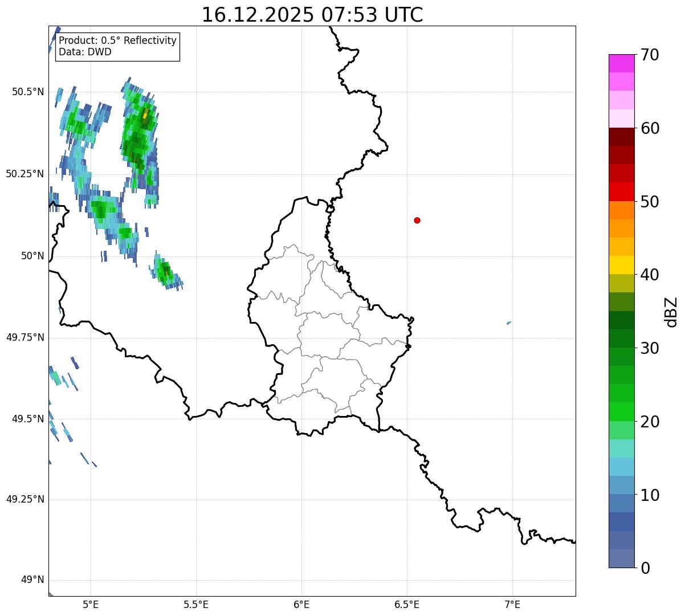Click the 49.75°N latitude label

(25, 337)
